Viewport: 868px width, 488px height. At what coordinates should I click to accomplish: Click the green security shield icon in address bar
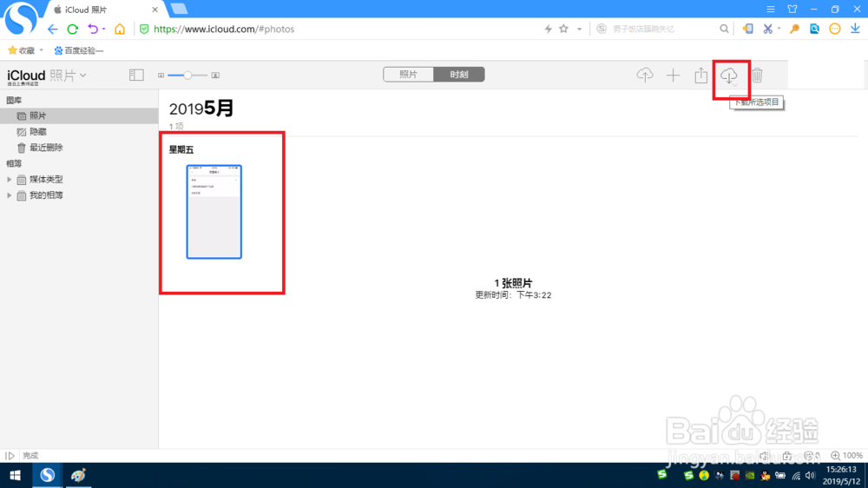click(144, 29)
